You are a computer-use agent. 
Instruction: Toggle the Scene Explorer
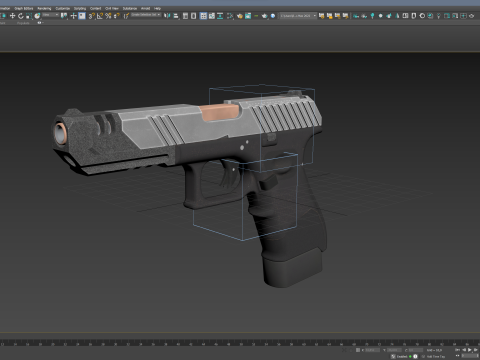186,16
